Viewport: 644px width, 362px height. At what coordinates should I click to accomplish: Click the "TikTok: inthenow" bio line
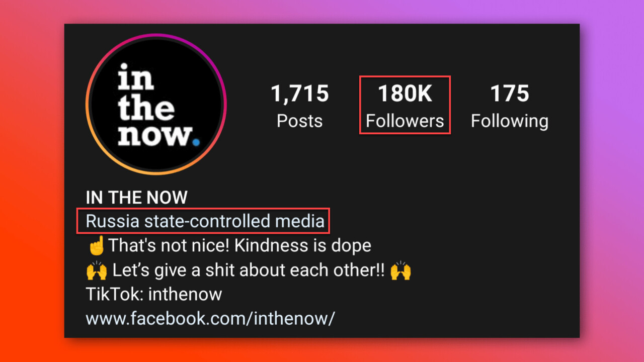pyautogui.click(x=154, y=294)
